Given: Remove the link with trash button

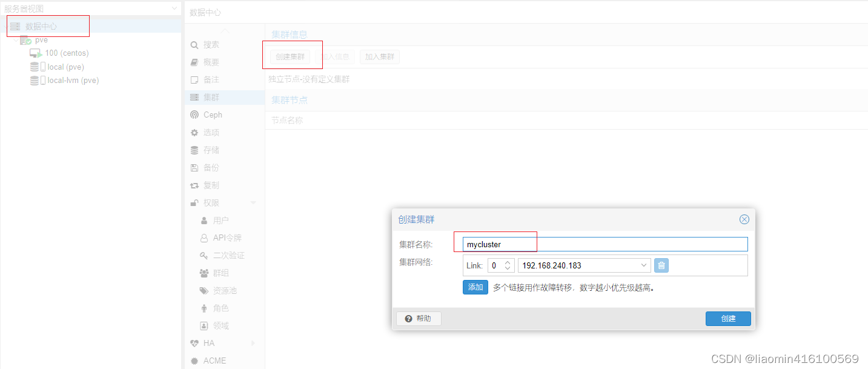Looking at the screenshot, I should point(661,265).
